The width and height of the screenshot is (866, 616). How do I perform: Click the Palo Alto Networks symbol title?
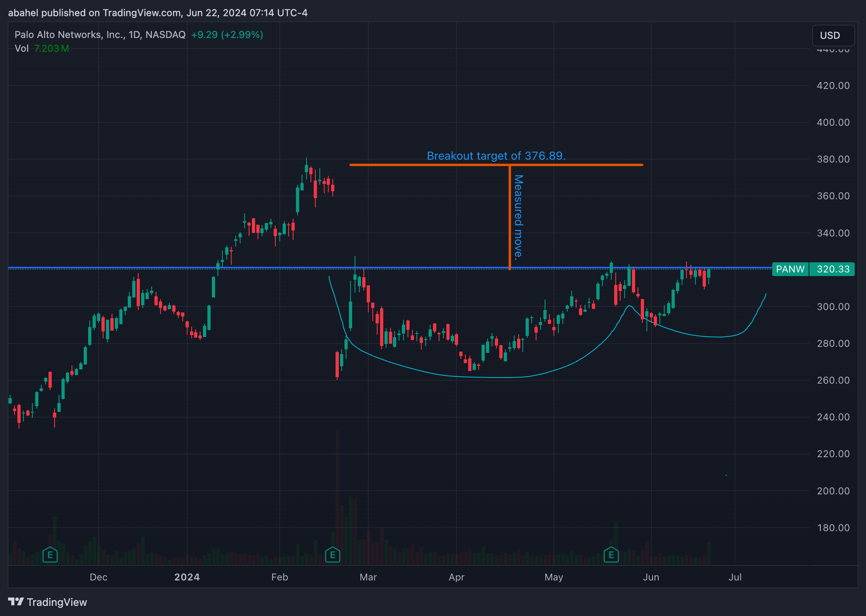[x=100, y=35]
